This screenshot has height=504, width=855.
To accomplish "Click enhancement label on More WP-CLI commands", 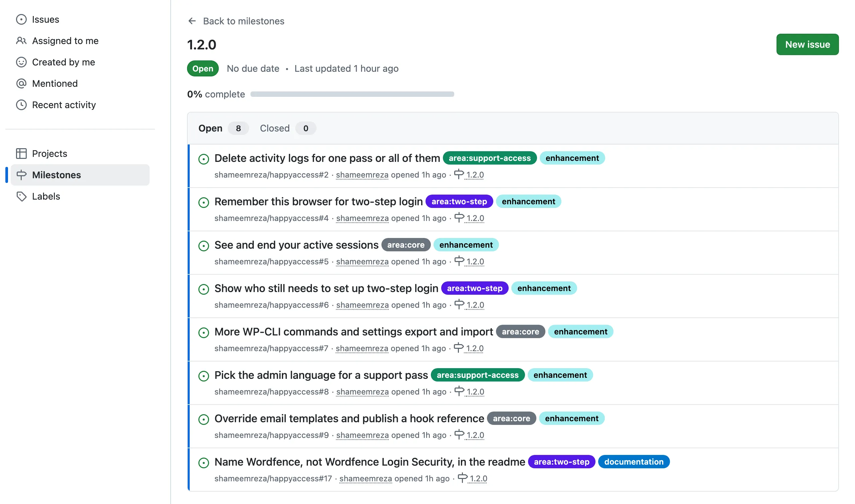I will tap(580, 331).
